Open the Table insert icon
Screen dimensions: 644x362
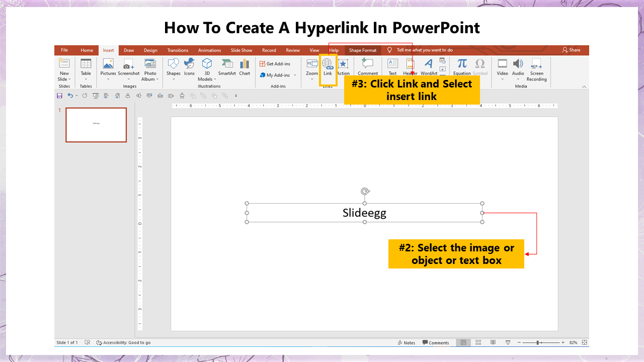pos(86,64)
